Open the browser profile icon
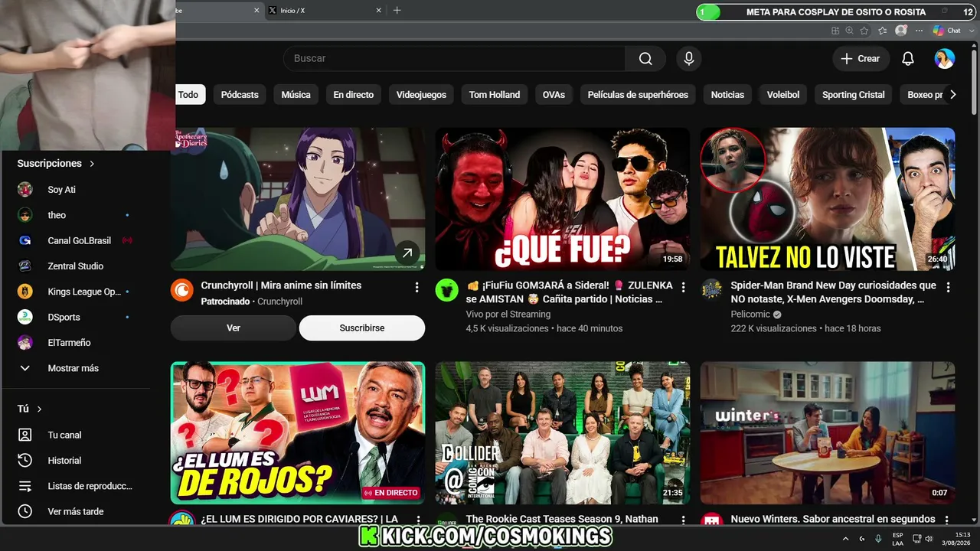The width and height of the screenshot is (980, 551). (901, 31)
